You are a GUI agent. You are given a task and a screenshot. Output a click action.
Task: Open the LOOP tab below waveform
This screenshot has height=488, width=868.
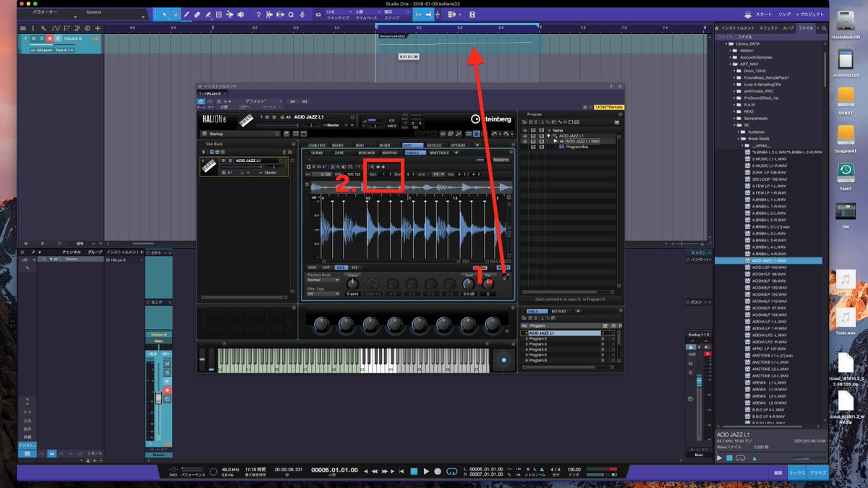click(326, 267)
